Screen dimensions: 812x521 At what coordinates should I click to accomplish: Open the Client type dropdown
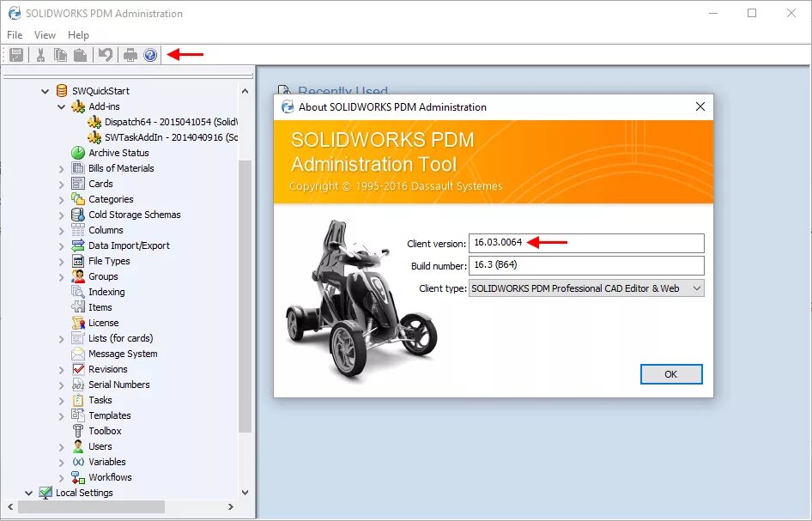[x=697, y=288]
